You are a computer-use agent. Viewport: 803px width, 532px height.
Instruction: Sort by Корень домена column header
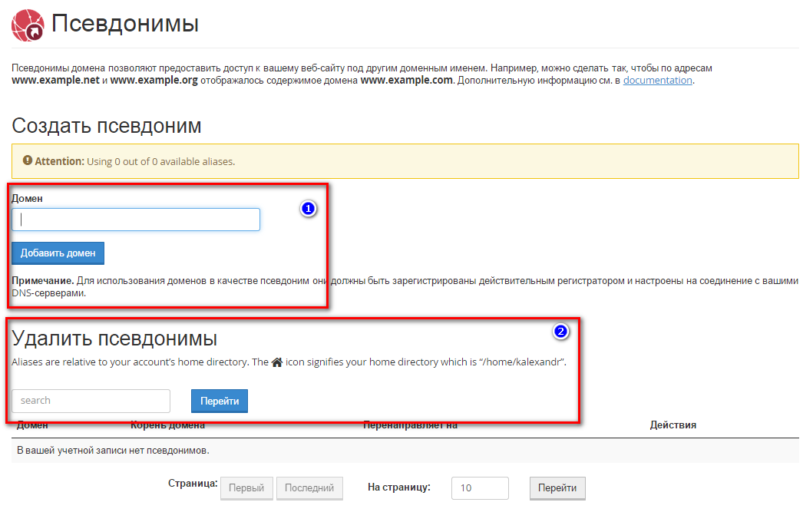(167, 425)
